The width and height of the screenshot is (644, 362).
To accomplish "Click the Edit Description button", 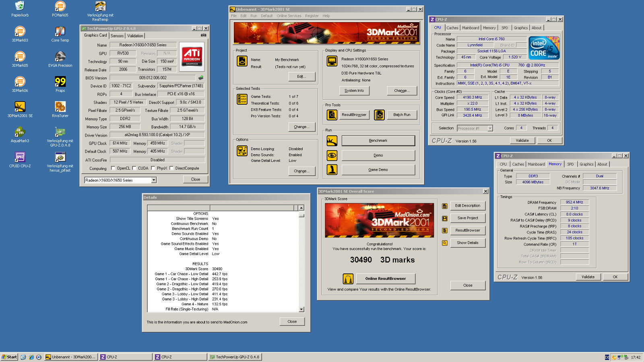I will tap(468, 206).
